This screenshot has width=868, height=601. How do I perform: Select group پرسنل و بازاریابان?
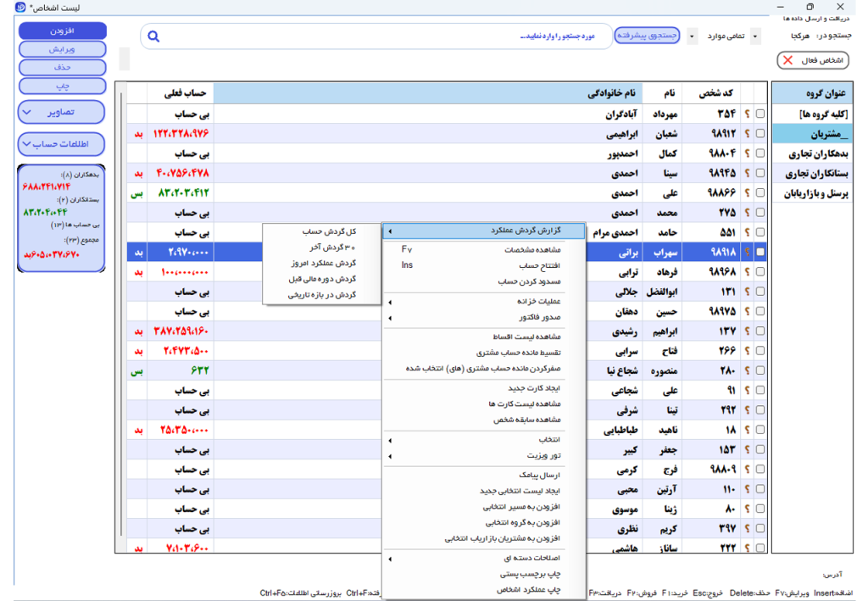click(x=813, y=193)
